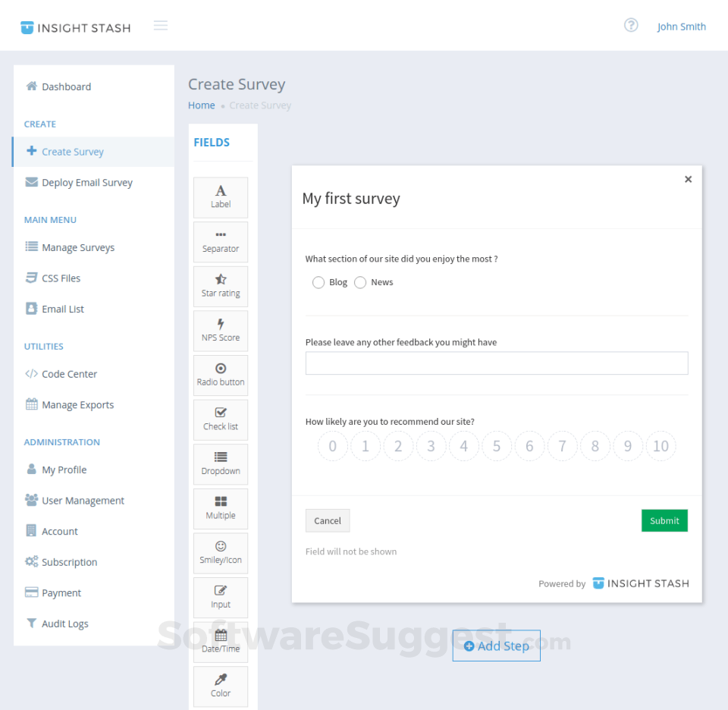Add an NPS Score field
This screenshot has height=710, width=728.
(221, 330)
